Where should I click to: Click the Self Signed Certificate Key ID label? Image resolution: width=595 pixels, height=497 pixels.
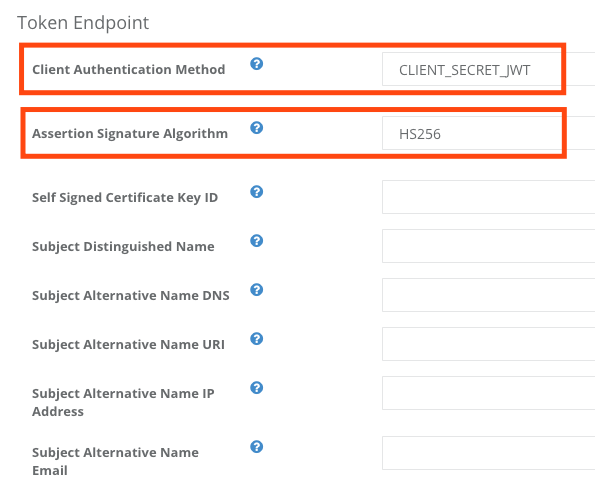pos(125,198)
